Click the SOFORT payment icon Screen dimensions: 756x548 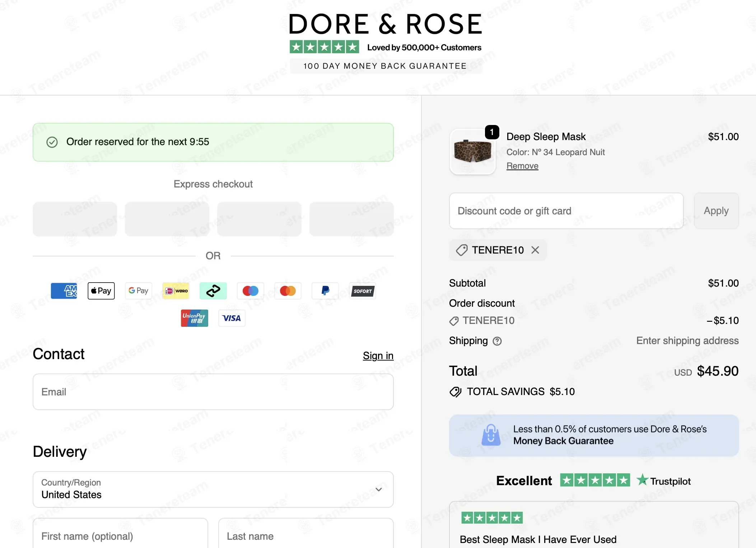click(363, 291)
